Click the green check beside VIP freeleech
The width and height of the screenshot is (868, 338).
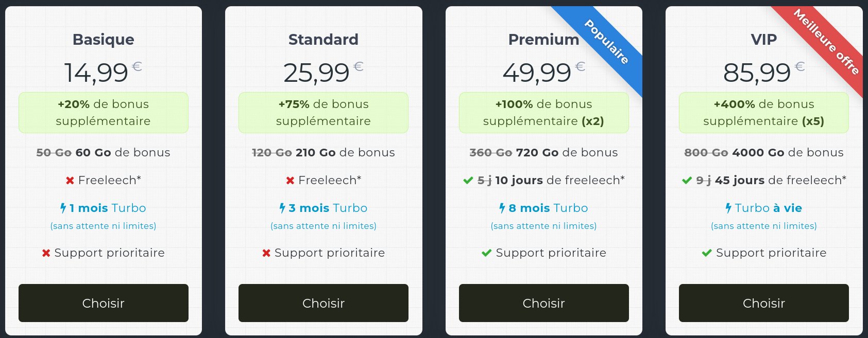click(x=687, y=181)
